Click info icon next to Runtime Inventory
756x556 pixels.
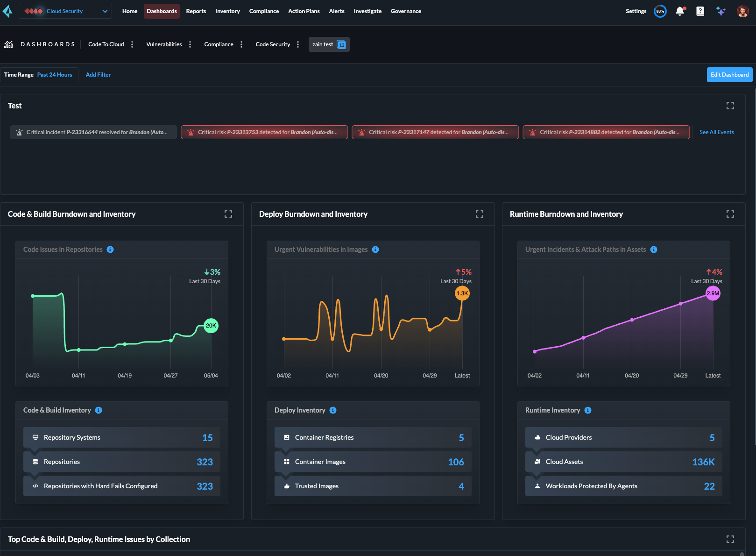pyautogui.click(x=588, y=410)
